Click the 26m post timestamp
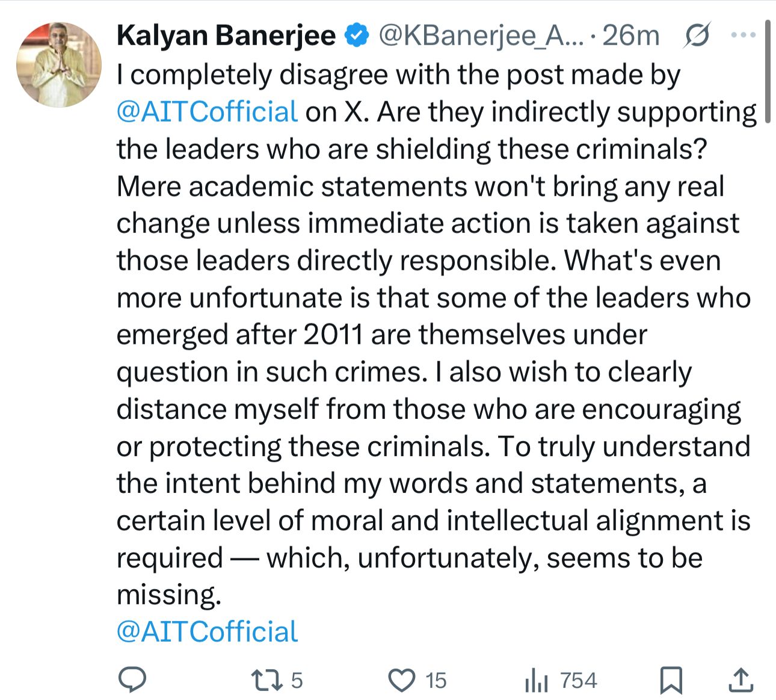The image size is (776, 700). (631, 36)
